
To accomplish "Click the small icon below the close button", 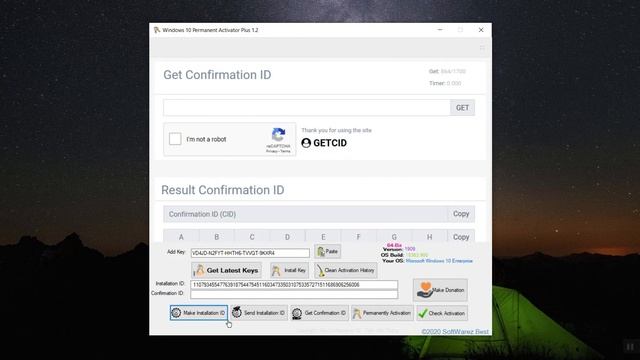I will click(x=482, y=48).
